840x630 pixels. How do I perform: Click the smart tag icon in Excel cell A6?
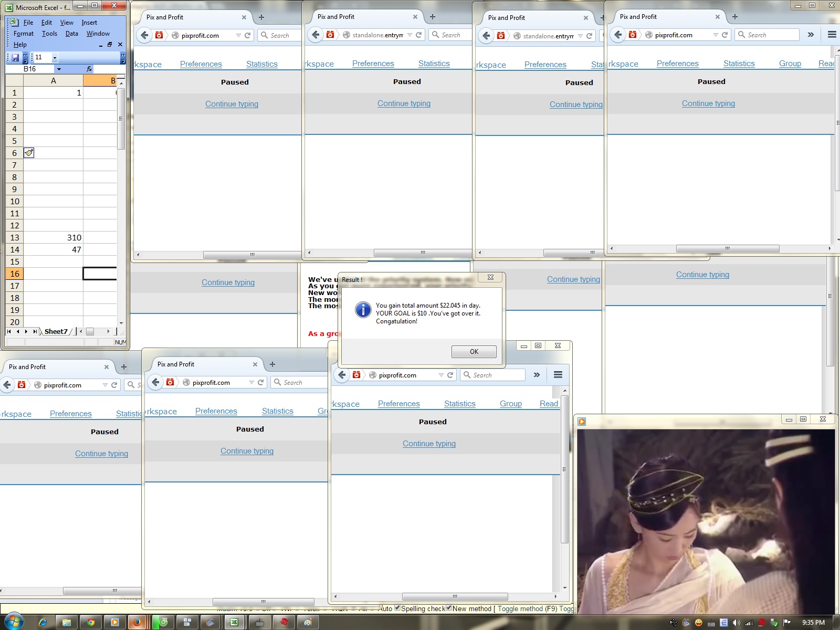point(29,153)
